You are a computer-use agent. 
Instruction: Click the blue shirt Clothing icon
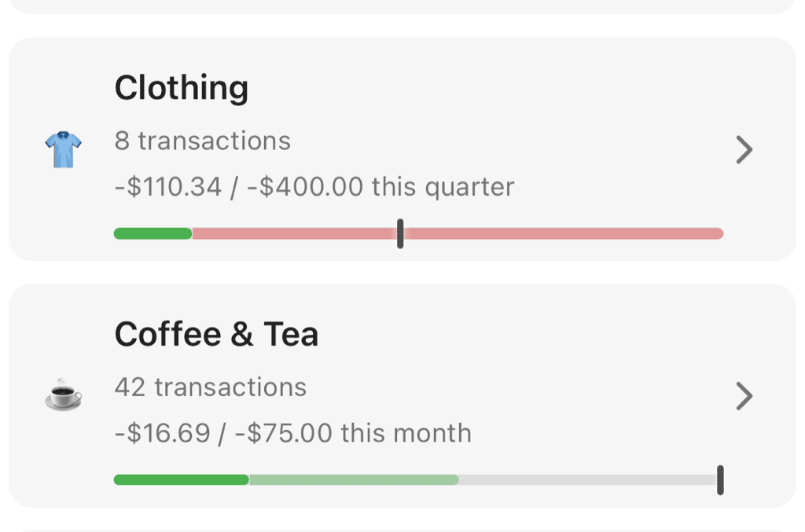point(63,149)
